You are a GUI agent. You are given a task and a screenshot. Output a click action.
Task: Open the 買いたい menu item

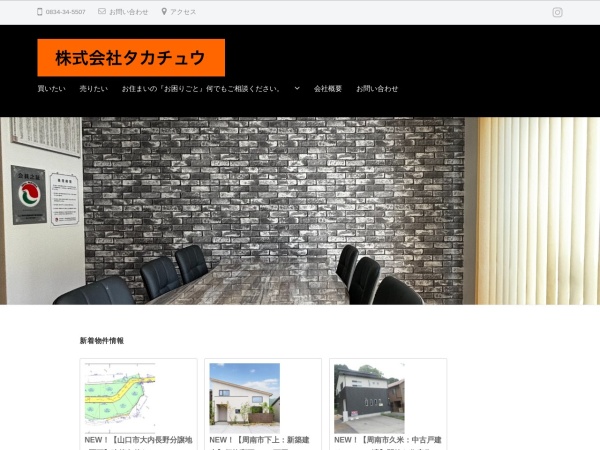pos(51,89)
